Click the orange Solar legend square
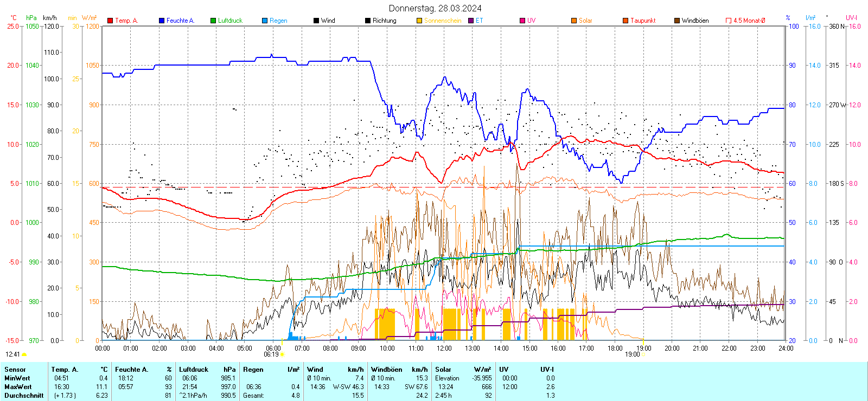 click(574, 21)
